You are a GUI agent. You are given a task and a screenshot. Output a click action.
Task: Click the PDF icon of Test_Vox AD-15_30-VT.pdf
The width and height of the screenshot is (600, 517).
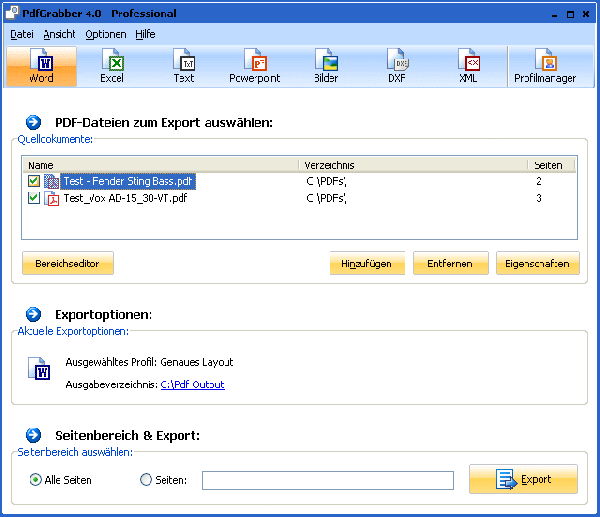pos(52,199)
